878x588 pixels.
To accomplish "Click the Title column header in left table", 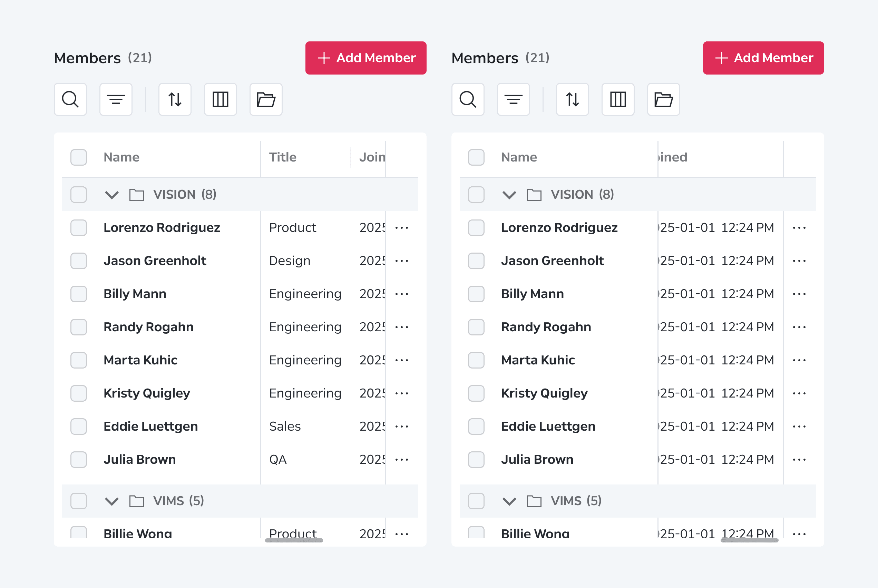I will click(x=283, y=157).
